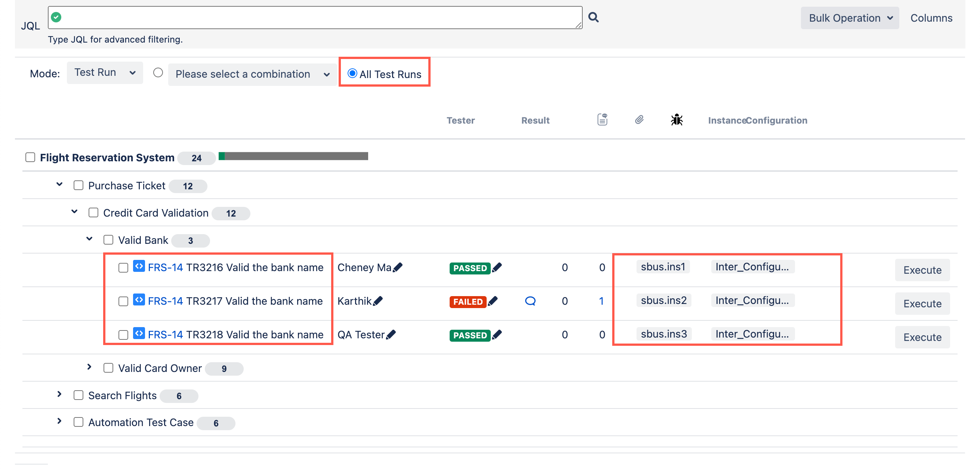Click Execute for sbus.ins3 run
The width and height of the screenshot is (980, 472).
[922, 337]
